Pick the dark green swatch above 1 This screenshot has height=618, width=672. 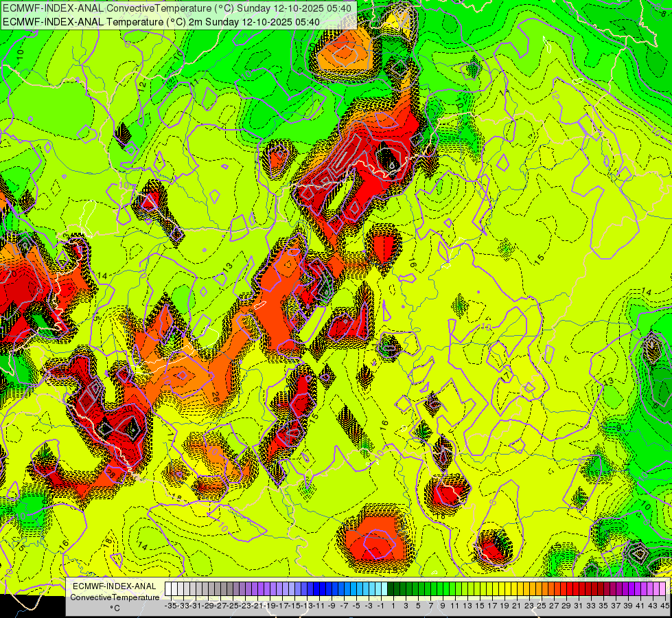pyautogui.click(x=391, y=588)
